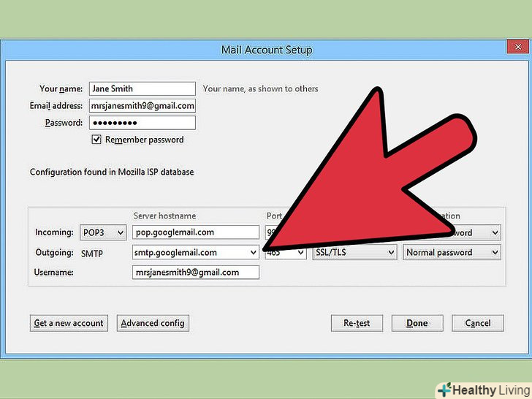Click the Re-test button
This screenshot has height=399, width=532.
[x=357, y=323]
